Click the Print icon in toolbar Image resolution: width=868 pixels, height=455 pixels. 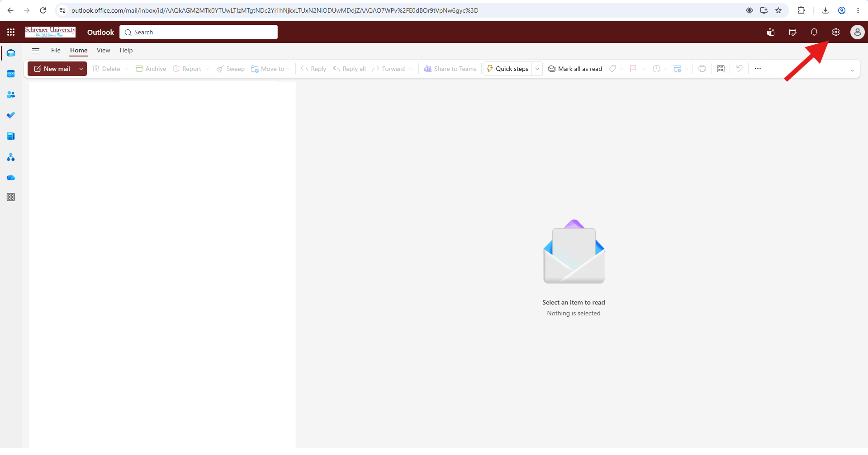(x=702, y=69)
